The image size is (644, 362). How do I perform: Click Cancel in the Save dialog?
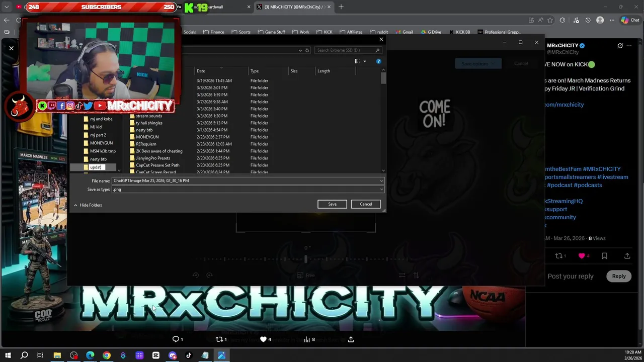tap(366, 204)
